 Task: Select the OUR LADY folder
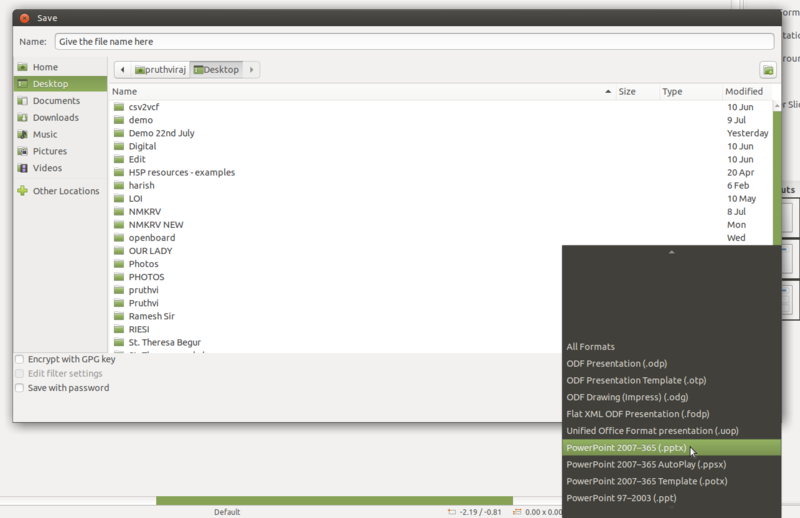click(x=337, y=251)
